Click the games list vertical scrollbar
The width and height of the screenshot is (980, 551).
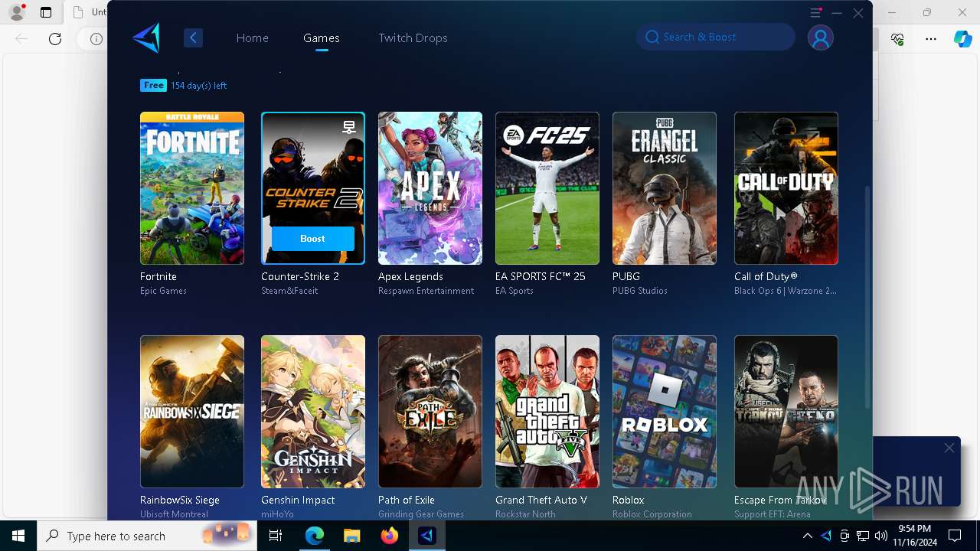[867, 296]
